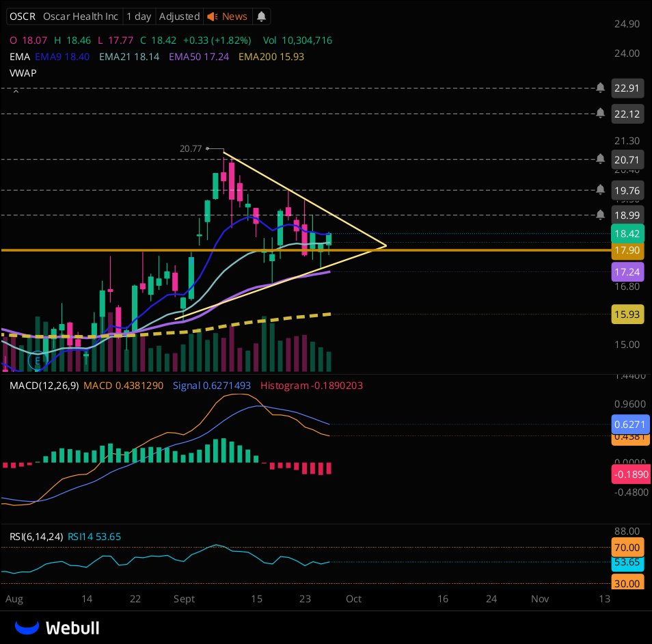This screenshot has width=652, height=644.
Task: Click the 22.12 alert price tag
Action: coord(627,114)
